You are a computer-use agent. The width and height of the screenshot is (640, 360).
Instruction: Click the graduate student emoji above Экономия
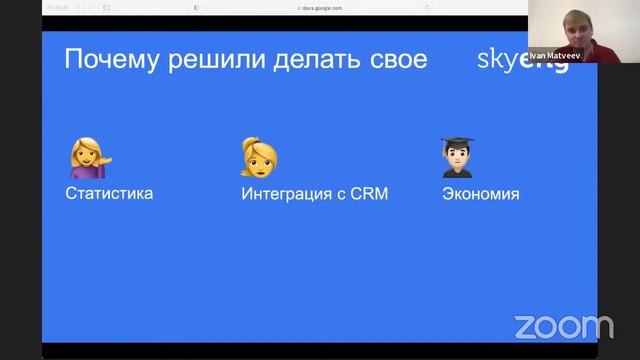(457, 157)
